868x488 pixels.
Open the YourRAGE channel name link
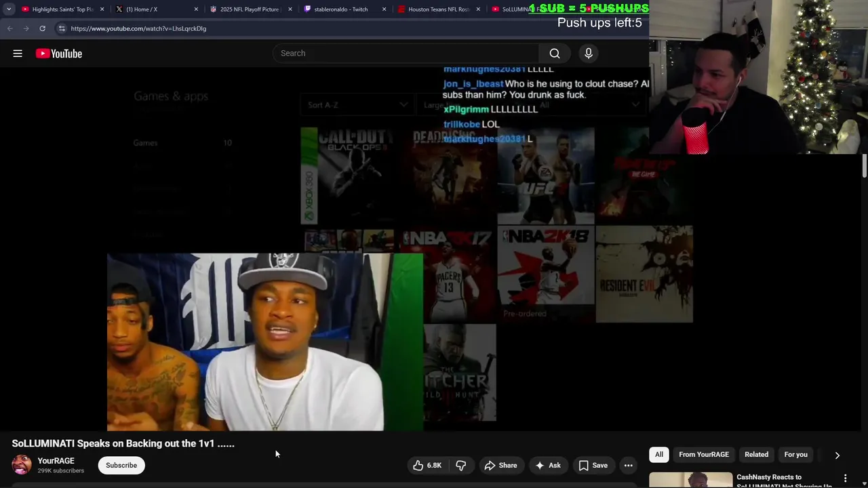click(56, 461)
